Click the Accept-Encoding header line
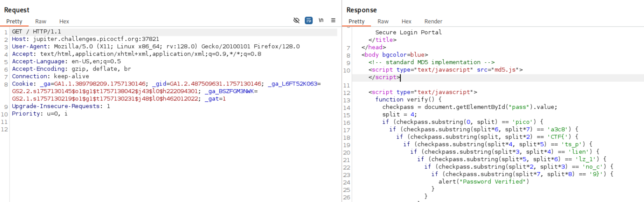644x202 pixels. pyautogui.click(x=71, y=69)
